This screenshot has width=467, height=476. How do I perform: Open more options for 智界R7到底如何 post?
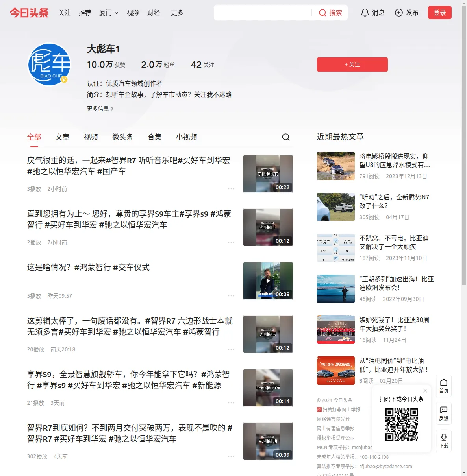tap(231, 456)
